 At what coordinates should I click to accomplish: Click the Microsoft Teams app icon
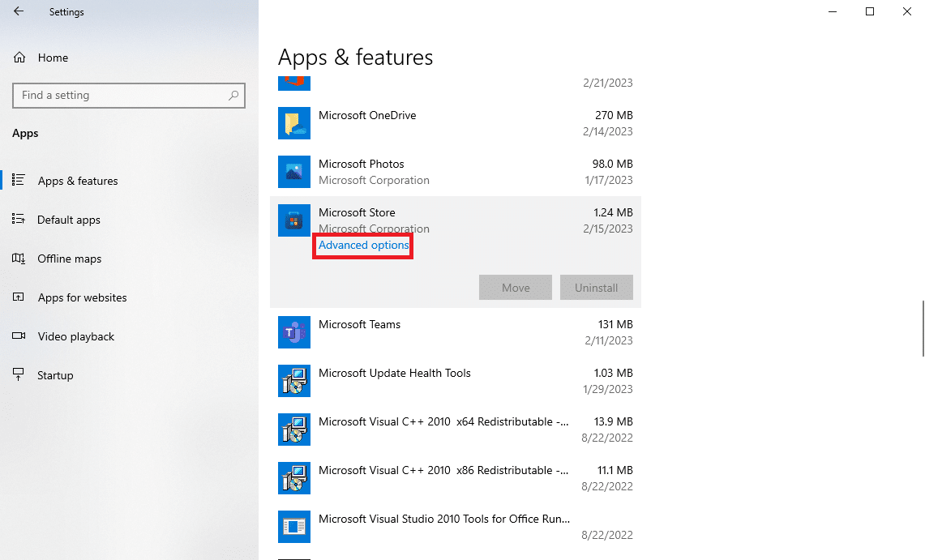pos(294,332)
